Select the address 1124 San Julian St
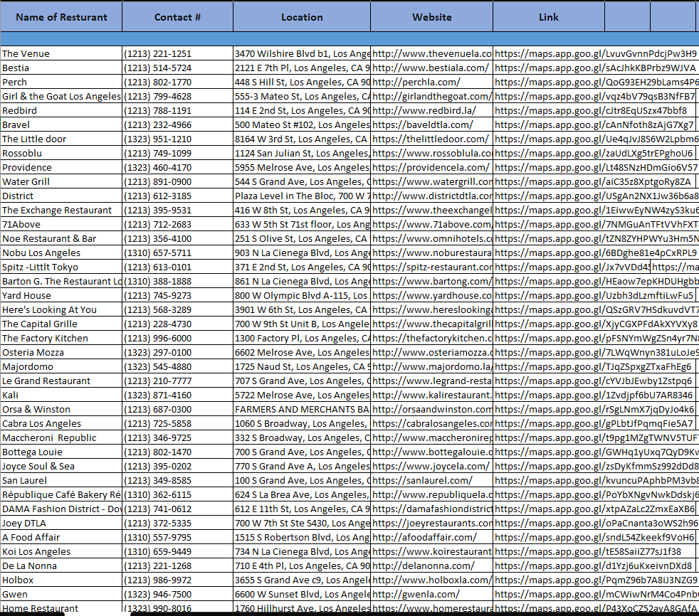The height and width of the screenshot is (616, 699). click(x=302, y=153)
